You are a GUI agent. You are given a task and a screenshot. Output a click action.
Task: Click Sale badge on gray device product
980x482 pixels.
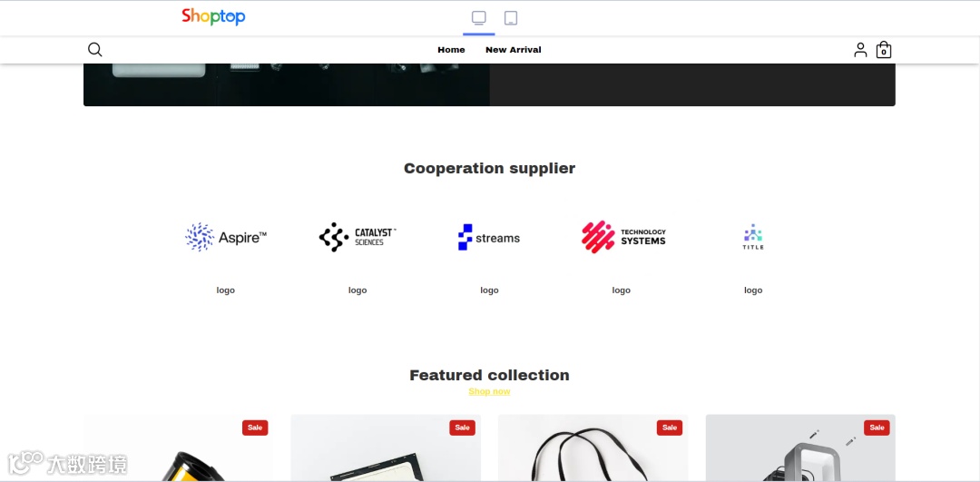pyautogui.click(x=877, y=428)
